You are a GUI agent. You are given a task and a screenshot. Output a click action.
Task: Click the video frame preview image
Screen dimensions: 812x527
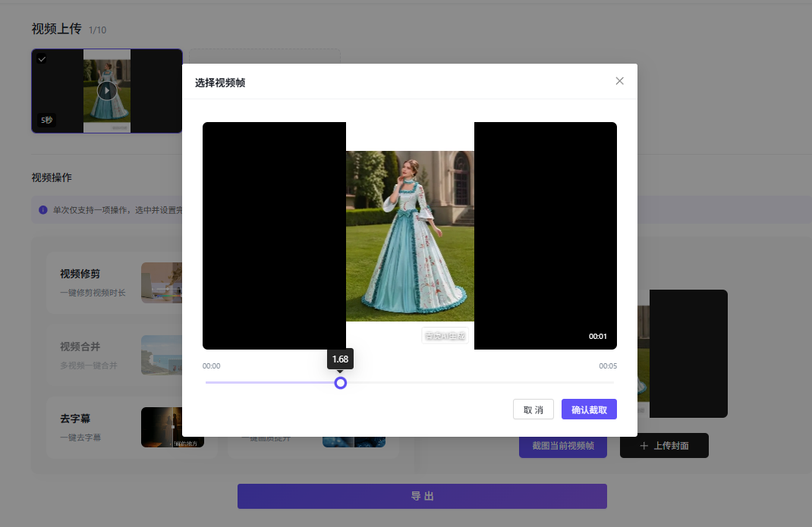pos(410,236)
